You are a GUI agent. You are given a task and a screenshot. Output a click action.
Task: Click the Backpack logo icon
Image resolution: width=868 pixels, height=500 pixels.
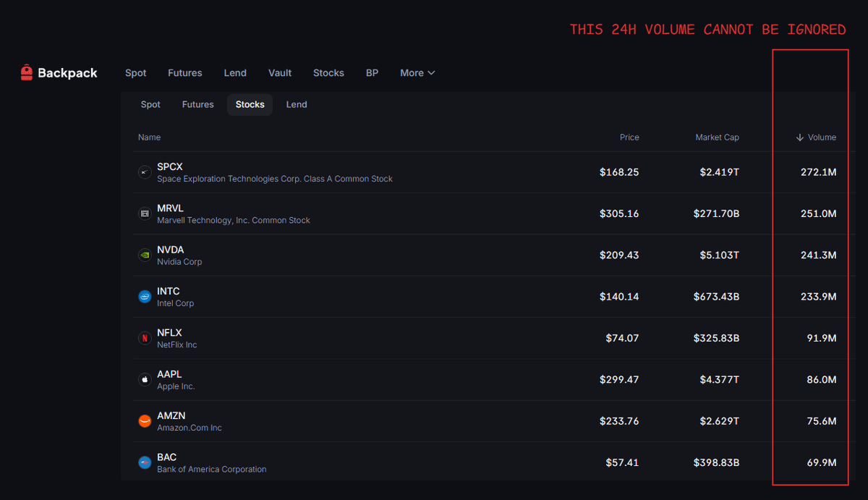point(27,72)
